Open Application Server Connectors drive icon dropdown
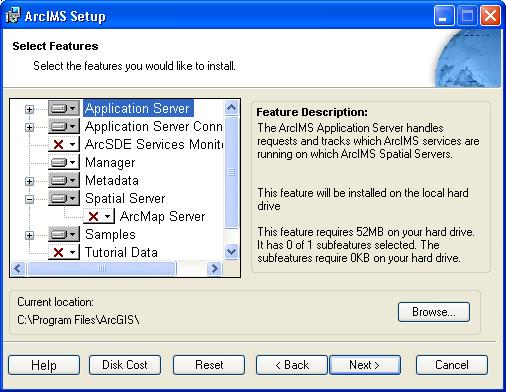The height and width of the screenshot is (392, 506). click(64, 126)
